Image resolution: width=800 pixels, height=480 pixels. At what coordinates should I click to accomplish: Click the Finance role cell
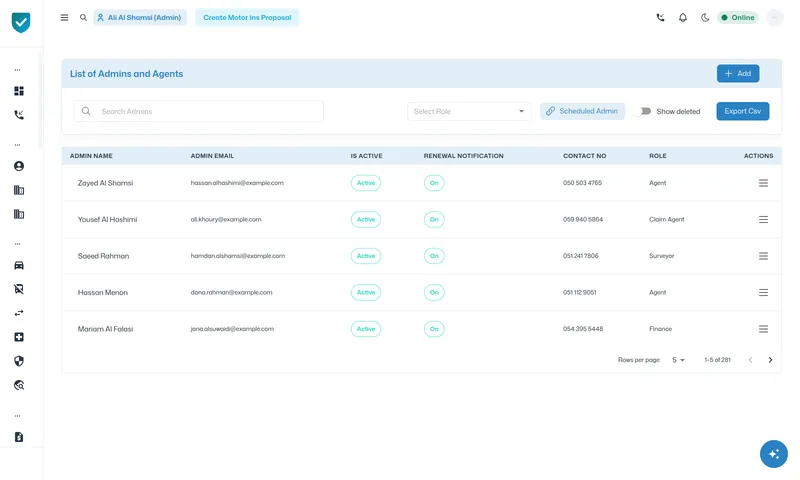tap(660, 329)
